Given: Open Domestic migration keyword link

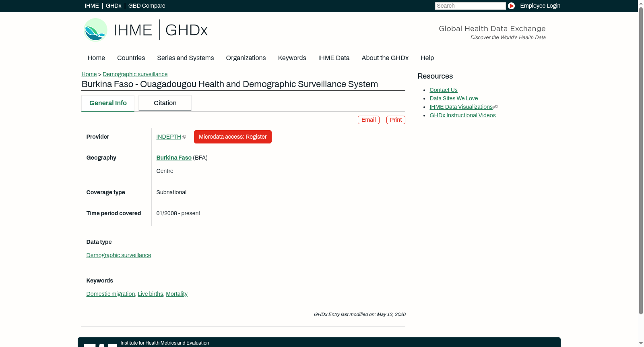Looking at the screenshot, I should [111, 294].
